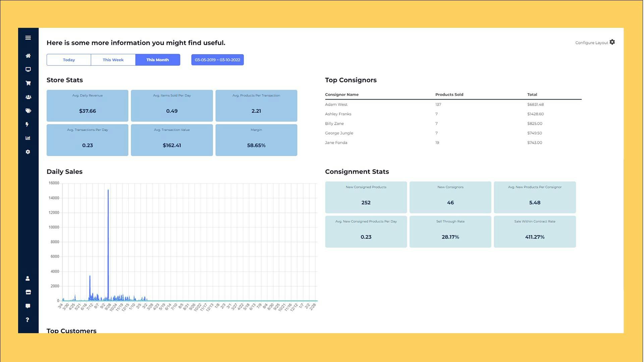Click Adam West consignor row
This screenshot has width=644, height=362.
pos(336,105)
